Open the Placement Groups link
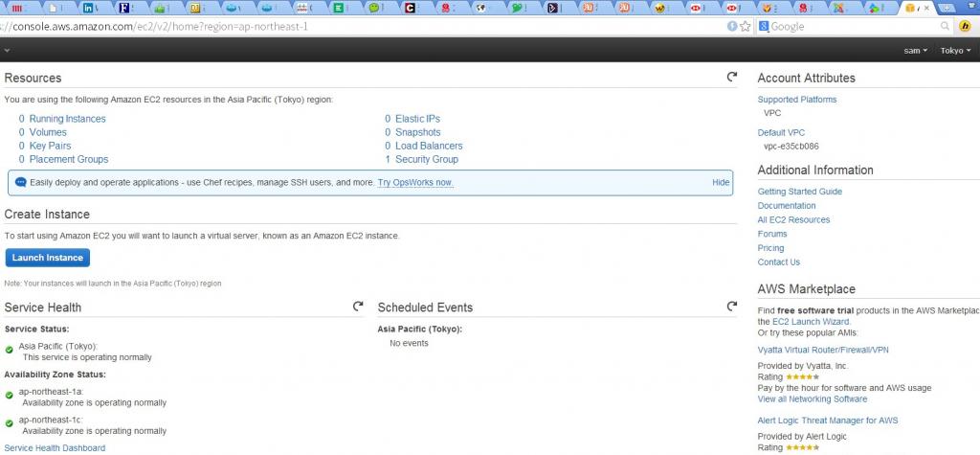The image size is (980, 455). coord(69,160)
